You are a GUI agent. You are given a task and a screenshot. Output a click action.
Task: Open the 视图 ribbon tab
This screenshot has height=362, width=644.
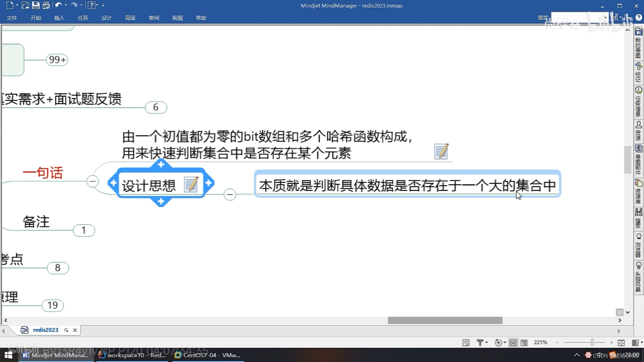[177, 18]
